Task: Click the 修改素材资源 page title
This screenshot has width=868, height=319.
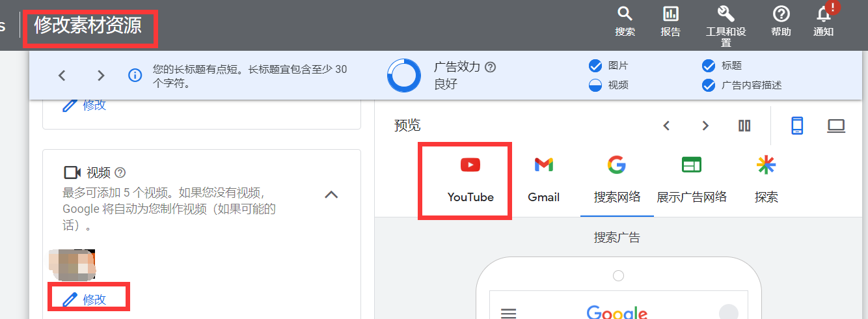Action: click(x=88, y=27)
